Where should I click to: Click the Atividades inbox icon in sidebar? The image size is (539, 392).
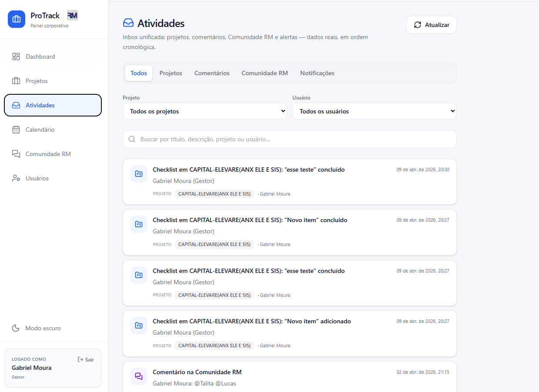tap(16, 105)
